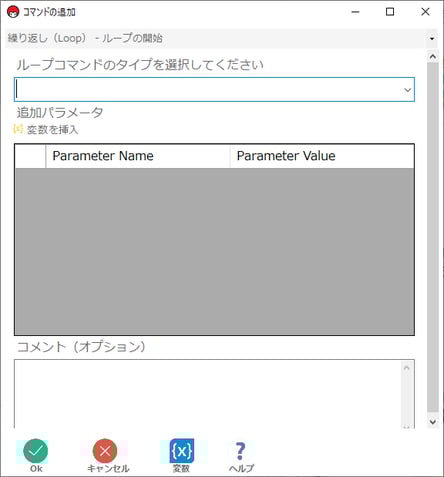Viewport: 444px width, 477px height.
Task: Click the main vertical scrollbar track
Action: click(433, 237)
